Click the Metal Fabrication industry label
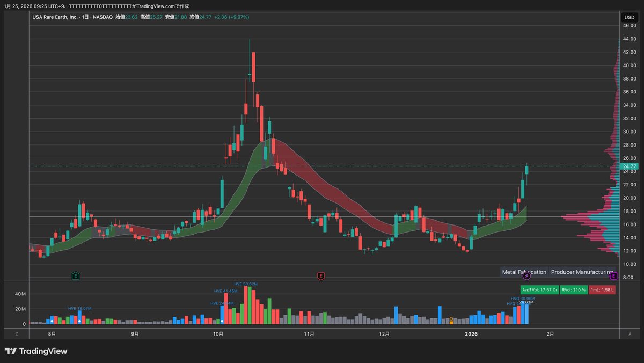This screenshot has width=644, height=363. 524,272
